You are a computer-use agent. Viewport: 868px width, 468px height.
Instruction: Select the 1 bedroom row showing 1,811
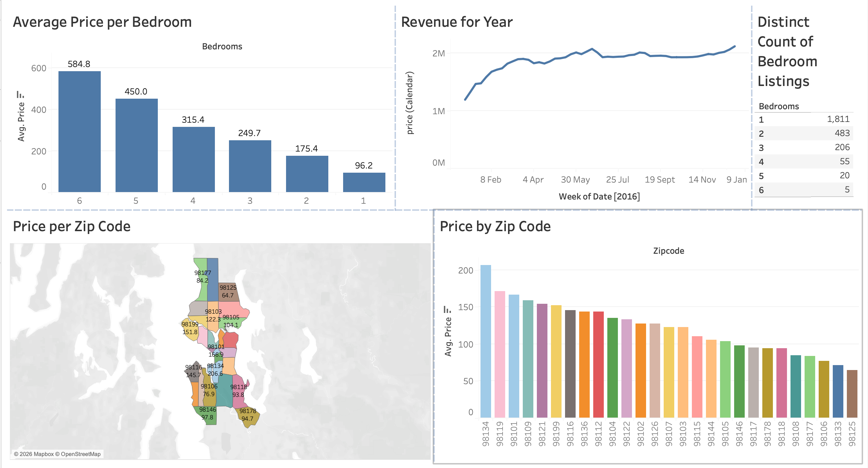click(x=804, y=119)
